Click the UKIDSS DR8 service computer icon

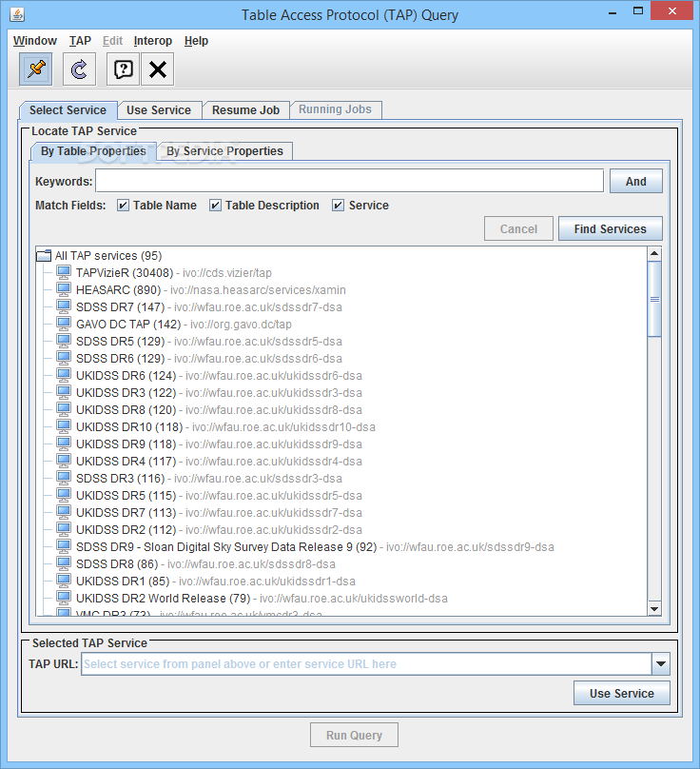(64, 409)
